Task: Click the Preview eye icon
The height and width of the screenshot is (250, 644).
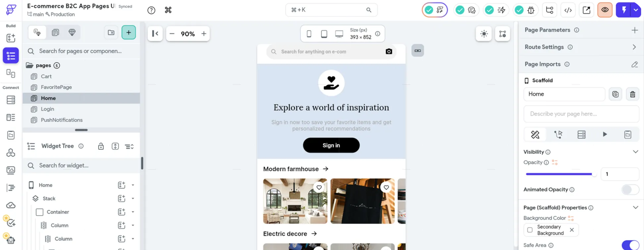Action: pyautogui.click(x=605, y=10)
